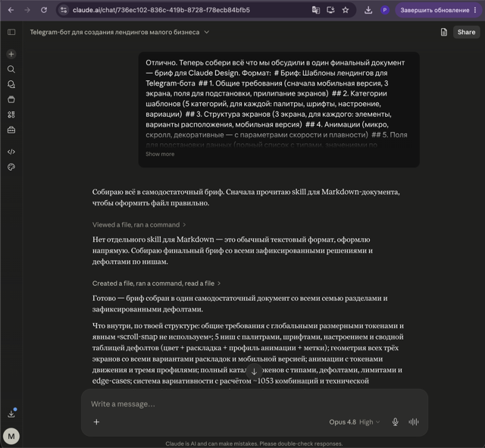Open the grid apps icon in the sidebar
The width and height of the screenshot is (485, 448).
pos(11,114)
